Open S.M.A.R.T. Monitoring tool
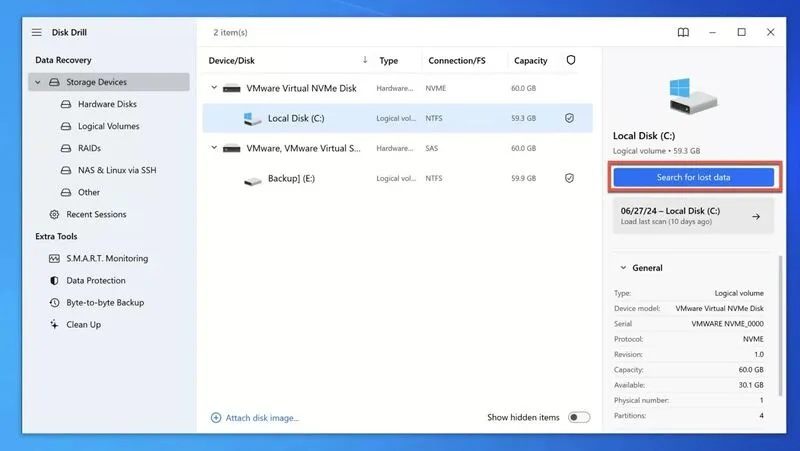 [107, 259]
